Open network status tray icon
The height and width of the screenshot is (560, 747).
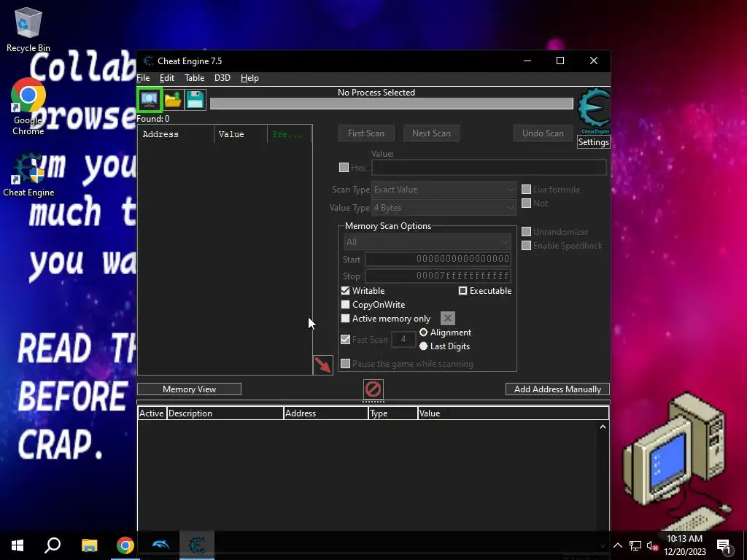(635, 545)
